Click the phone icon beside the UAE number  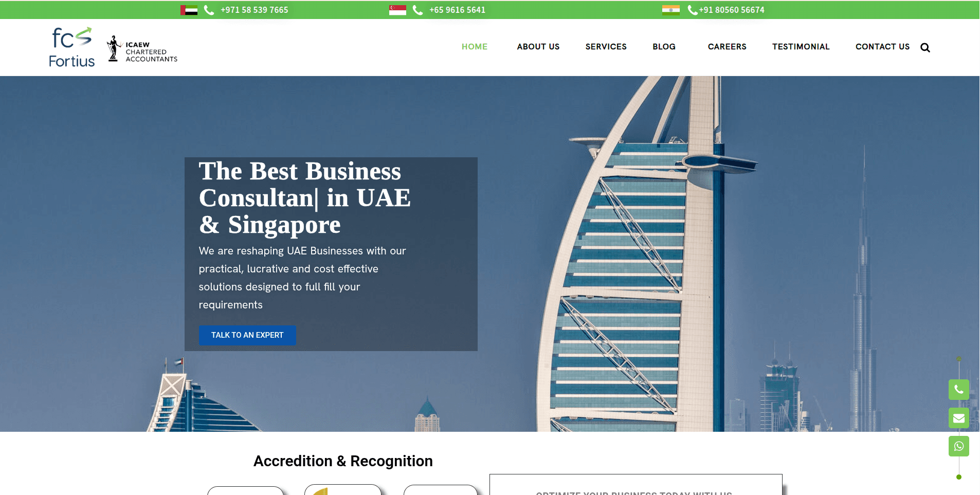tap(208, 9)
